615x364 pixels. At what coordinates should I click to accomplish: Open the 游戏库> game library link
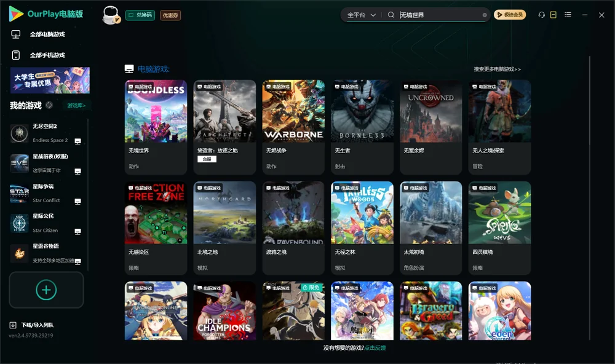coord(76,106)
